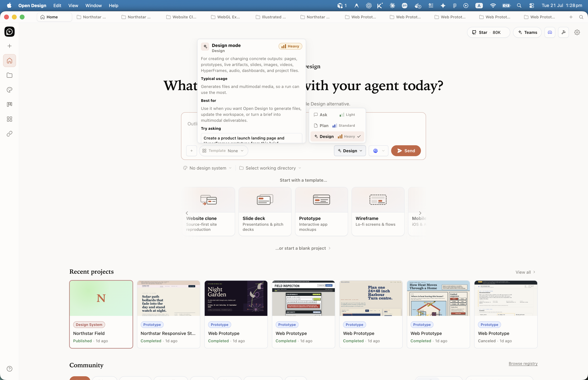This screenshot has width=588, height=380.
Task: Open the Canceled Web Prototype project card
Action: (506, 314)
